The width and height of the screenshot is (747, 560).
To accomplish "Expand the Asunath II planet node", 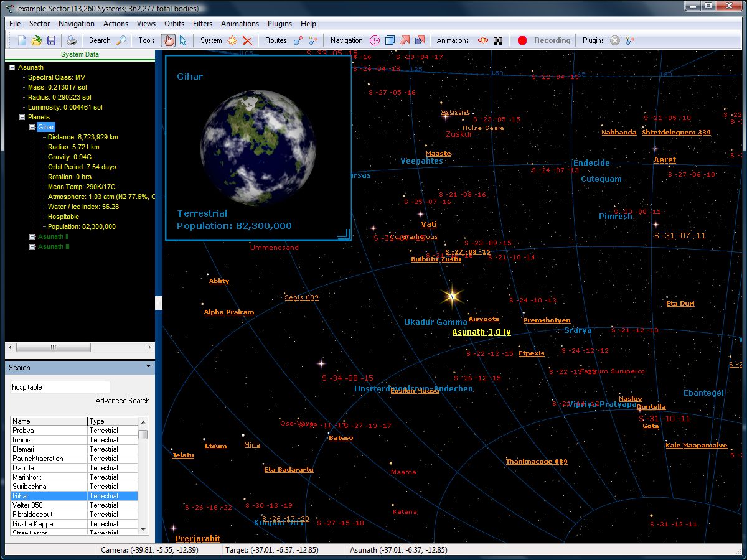I will click(x=32, y=236).
